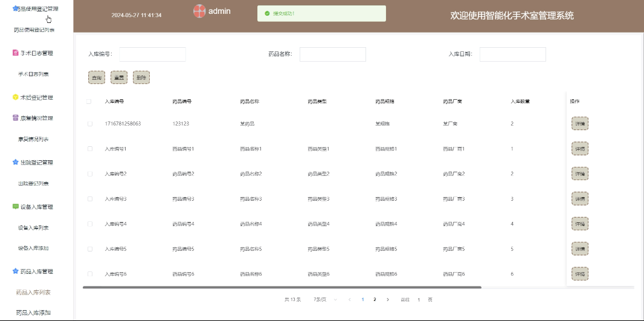
Task: Check the 入库编号1 row checkbox
Action: (90, 149)
